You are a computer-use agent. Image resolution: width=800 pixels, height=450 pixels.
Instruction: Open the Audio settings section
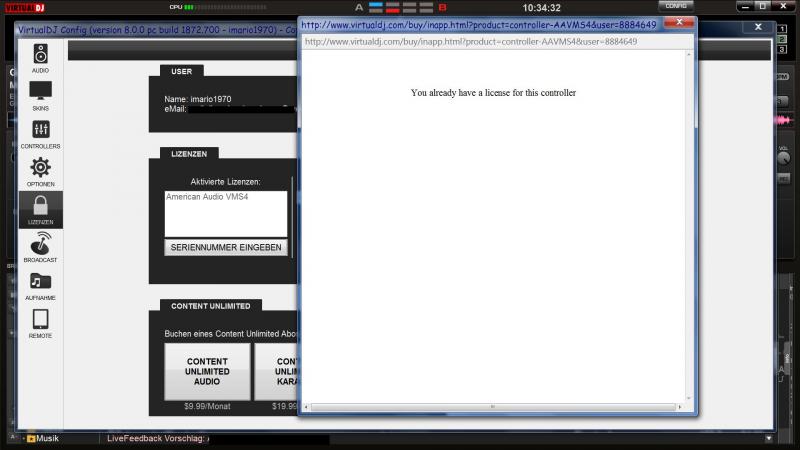tap(40, 58)
